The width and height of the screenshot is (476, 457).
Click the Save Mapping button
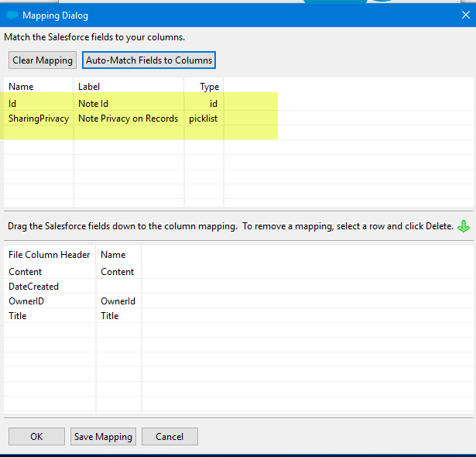click(103, 437)
